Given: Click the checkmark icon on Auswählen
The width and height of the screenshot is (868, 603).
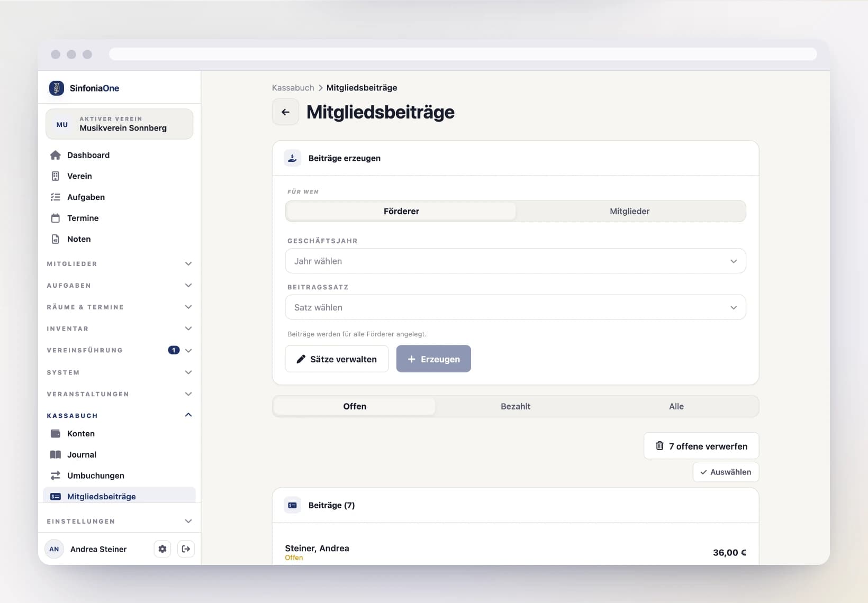Looking at the screenshot, I should (703, 472).
